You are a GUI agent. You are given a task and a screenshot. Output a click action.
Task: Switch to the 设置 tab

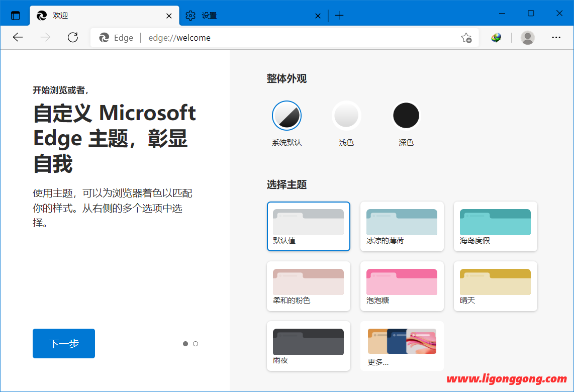point(253,16)
